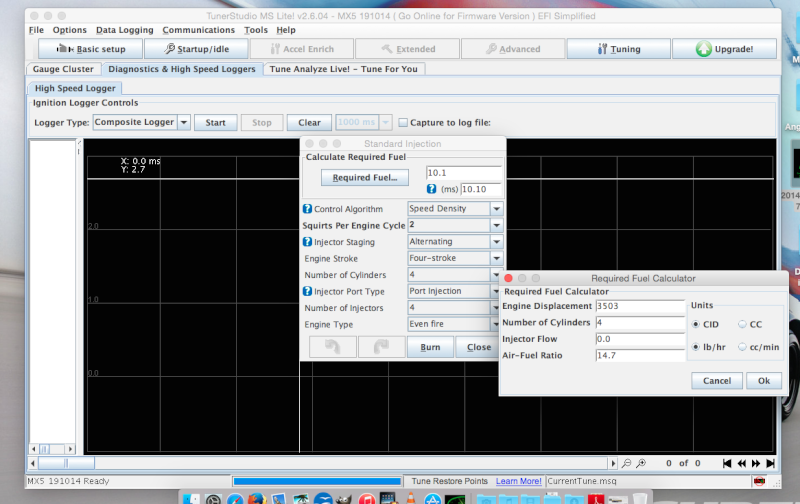Click the undo arrow in Standard Injection
800x504 pixels.
click(x=333, y=347)
